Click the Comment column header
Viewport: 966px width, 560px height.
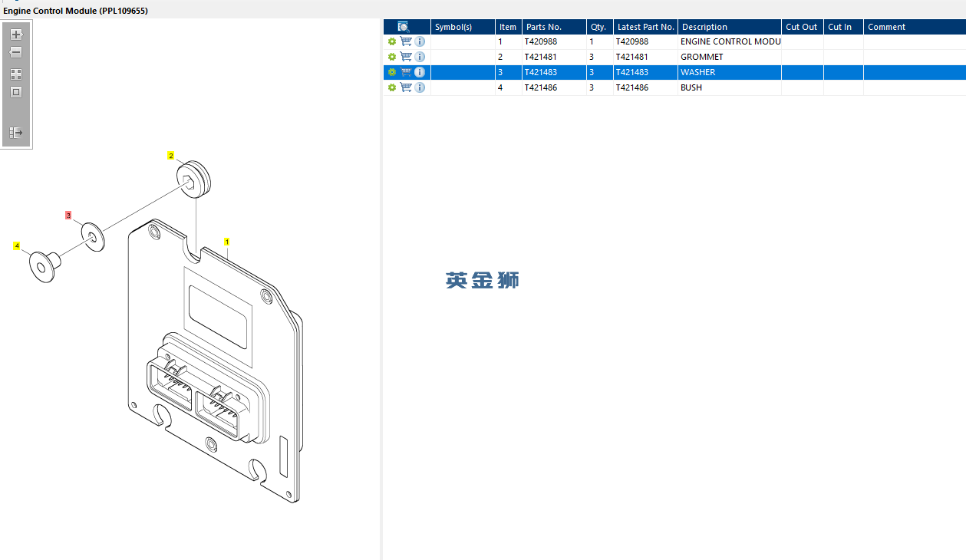click(x=915, y=27)
